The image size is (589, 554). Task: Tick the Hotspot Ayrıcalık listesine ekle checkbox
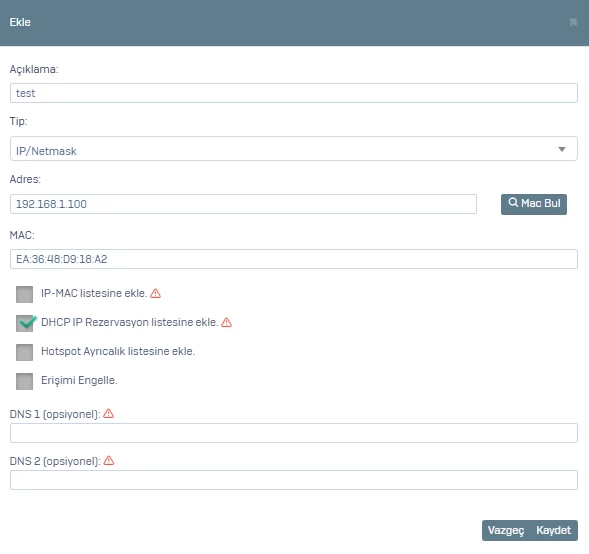click(x=24, y=352)
